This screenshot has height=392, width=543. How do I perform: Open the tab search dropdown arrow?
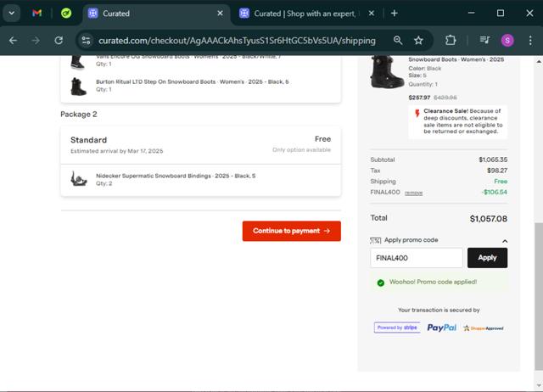[11, 14]
